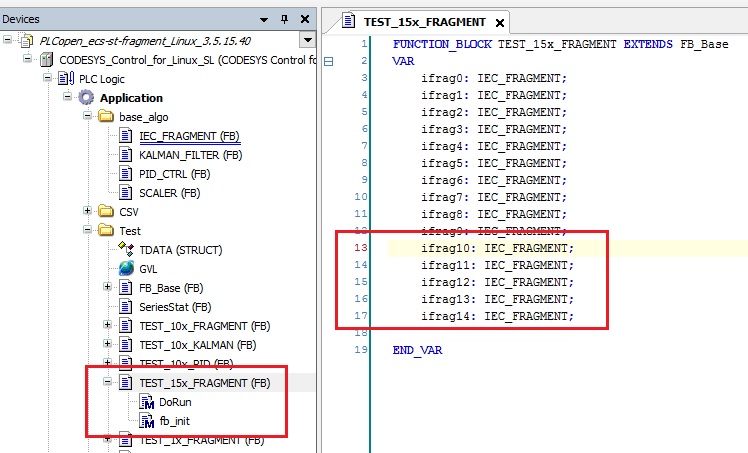Open the project name dropdown

pos(308,40)
